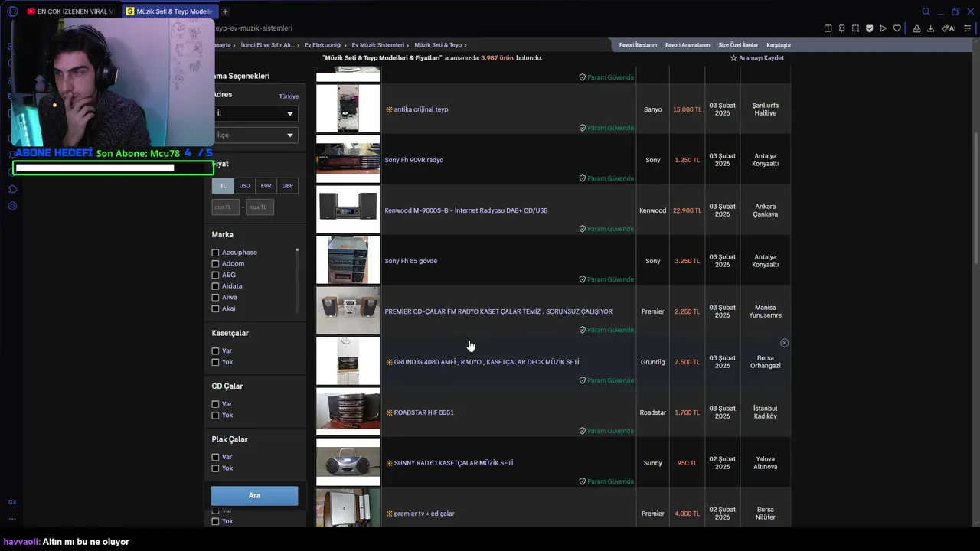Click the heart bookmark icon in address bar
Image resolution: width=980 pixels, height=551 pixels.
[897, 28]
